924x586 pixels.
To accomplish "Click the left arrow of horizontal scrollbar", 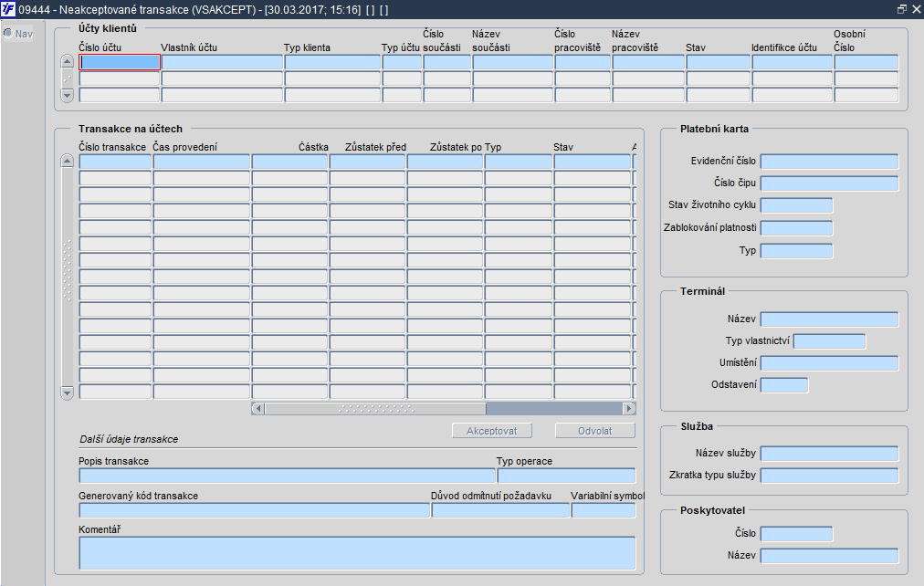I will click(258, 408).
